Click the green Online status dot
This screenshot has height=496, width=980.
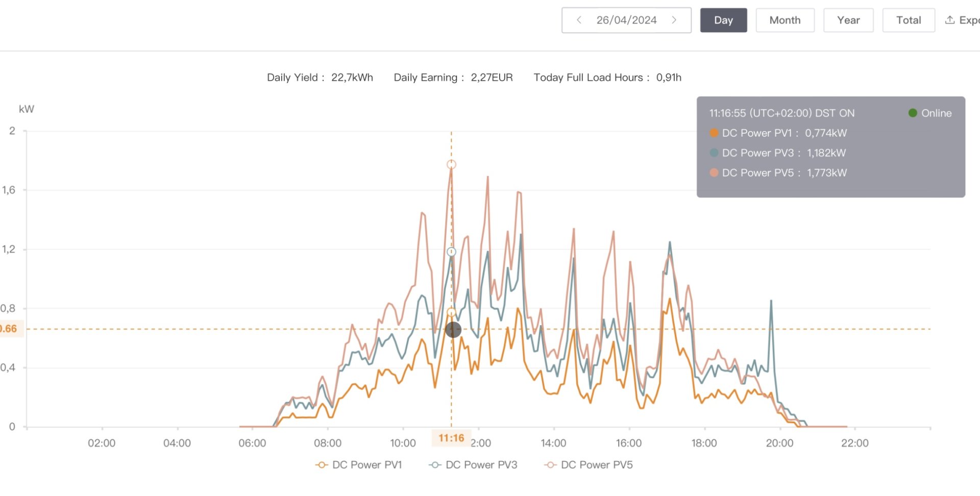pos(913,113)
